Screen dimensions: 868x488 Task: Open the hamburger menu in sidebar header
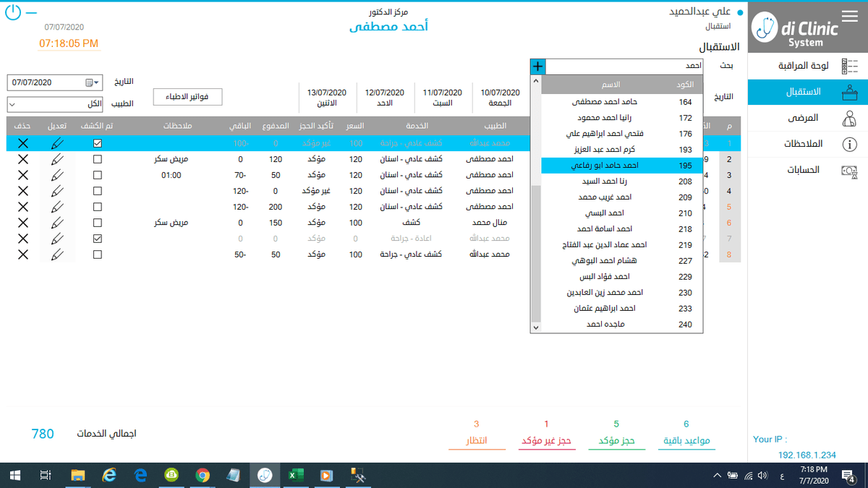(x=849, y=16)
